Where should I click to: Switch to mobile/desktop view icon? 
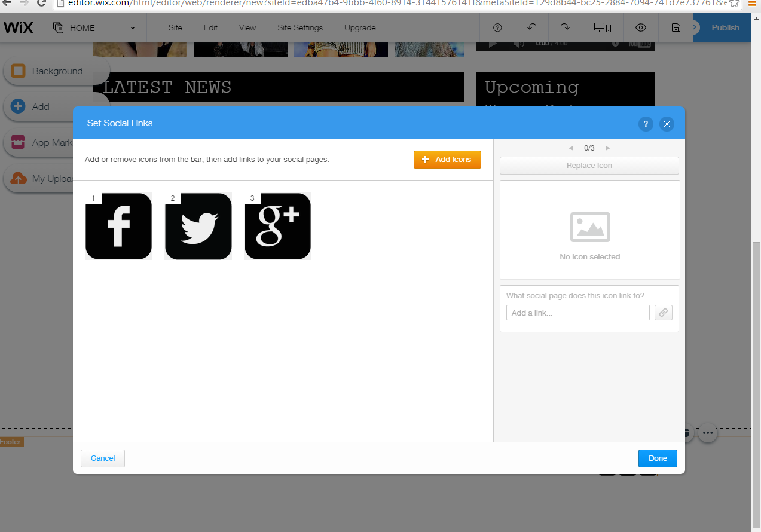(602, 27)
